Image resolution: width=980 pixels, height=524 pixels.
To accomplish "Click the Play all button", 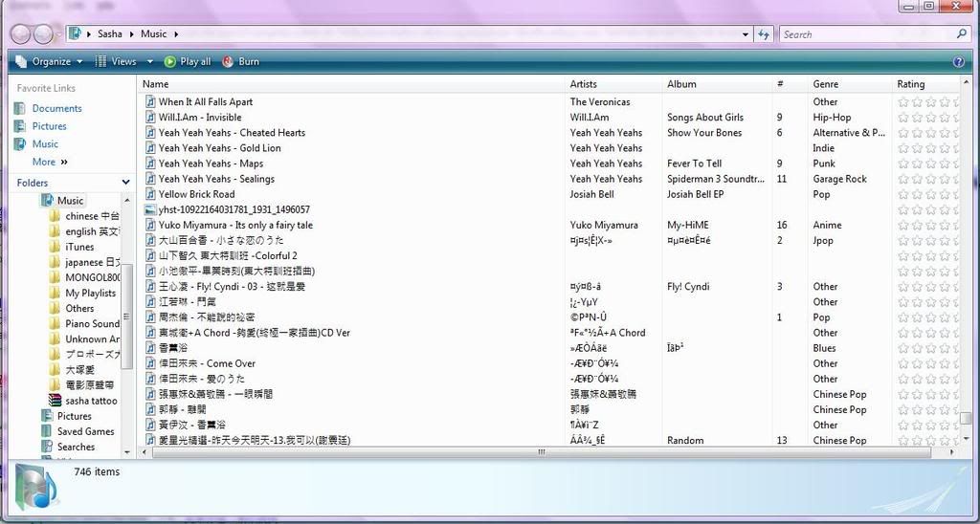I will click(188, 61).
